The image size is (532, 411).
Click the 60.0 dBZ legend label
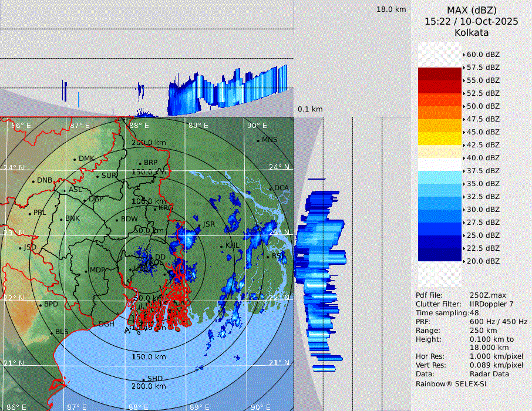(483, 55)
